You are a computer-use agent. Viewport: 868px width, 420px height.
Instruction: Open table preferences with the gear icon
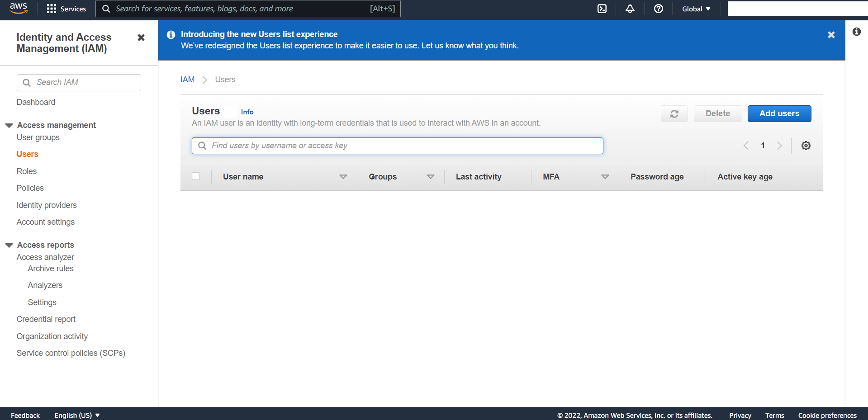[806, 146]
